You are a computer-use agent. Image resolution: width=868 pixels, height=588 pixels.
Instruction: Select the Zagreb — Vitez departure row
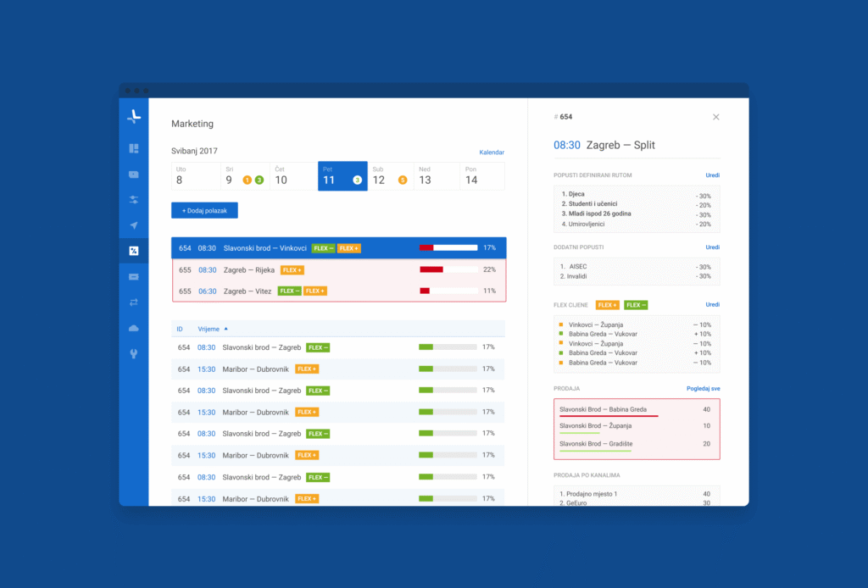(x=338, y=291)
